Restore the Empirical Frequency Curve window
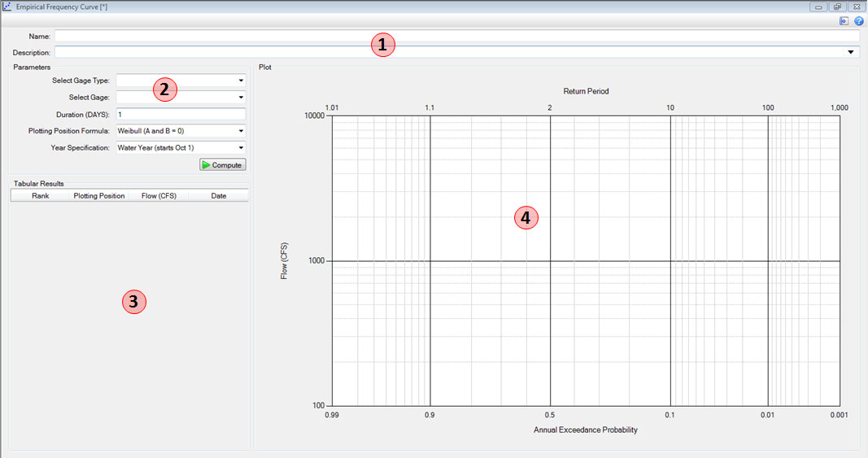 pos(837,7)
